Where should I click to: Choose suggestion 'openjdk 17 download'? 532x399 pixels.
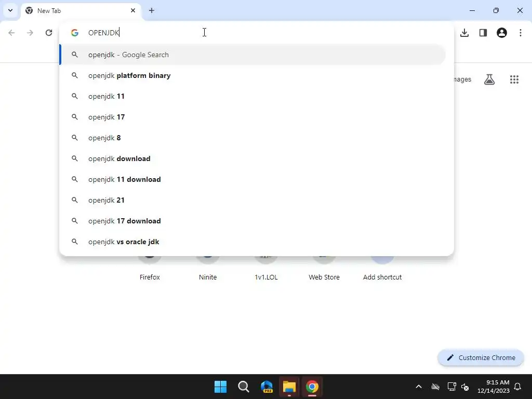[x=253, y=221]
